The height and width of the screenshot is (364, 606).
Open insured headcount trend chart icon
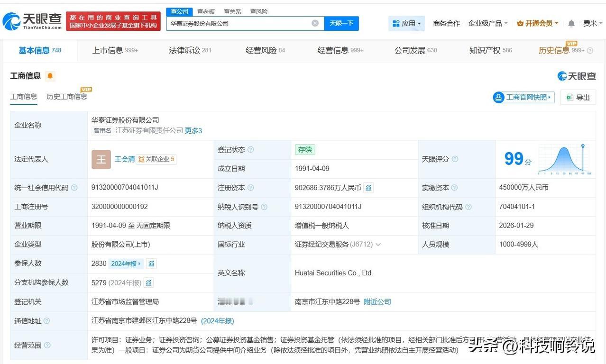151,264
